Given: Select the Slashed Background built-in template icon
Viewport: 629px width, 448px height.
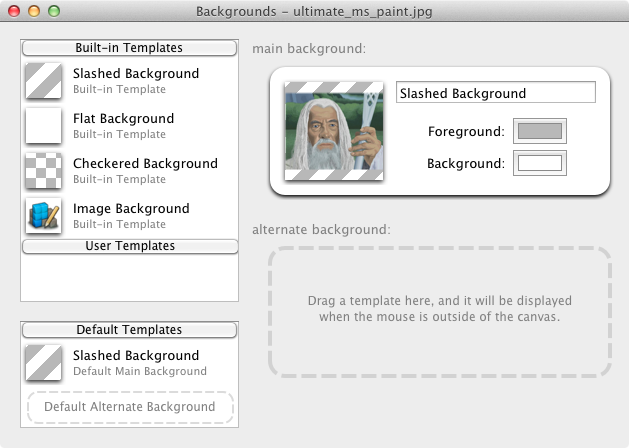Looking at the screenshot, I should tap(43, 81).
